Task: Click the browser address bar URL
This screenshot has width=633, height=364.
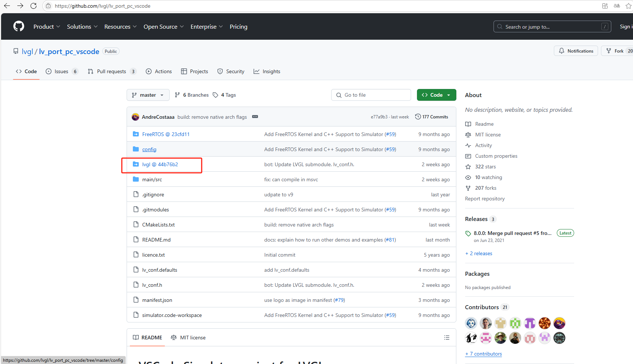Action: [x=103, y=6]
